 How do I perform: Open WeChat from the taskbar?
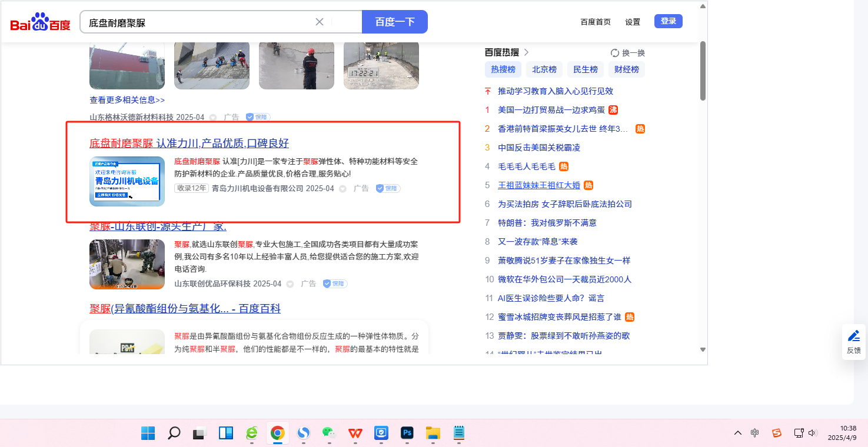coord(329,433)
